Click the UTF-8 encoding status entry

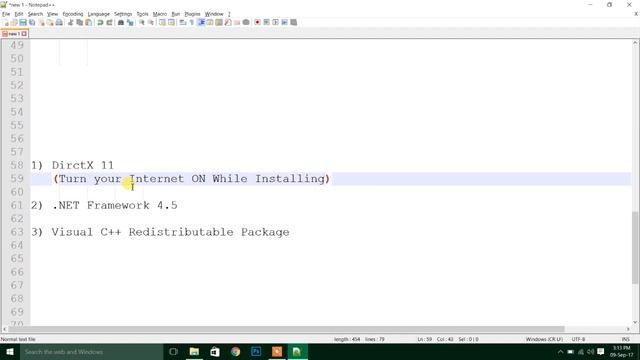click(578, 339)
